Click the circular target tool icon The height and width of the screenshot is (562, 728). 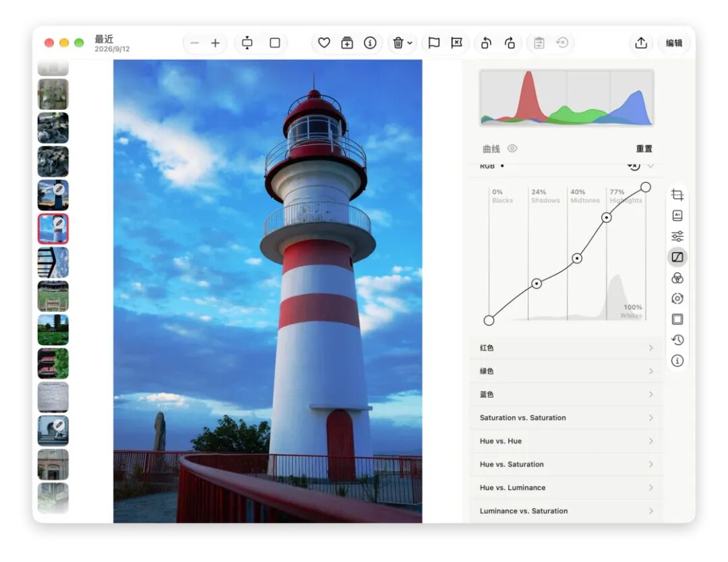pyautogui.click(x=677, y=299)
